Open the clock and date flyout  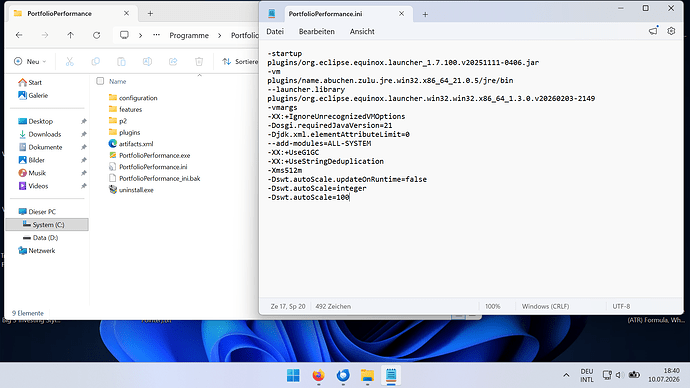[664, 375]
